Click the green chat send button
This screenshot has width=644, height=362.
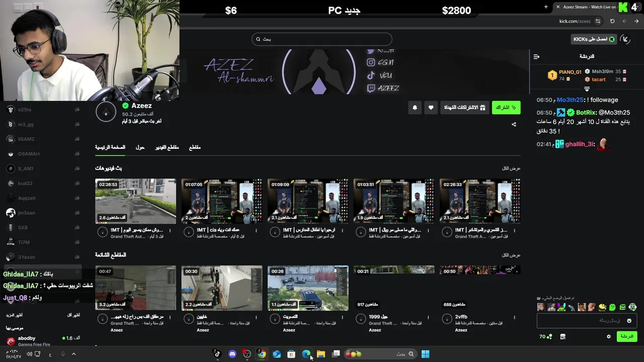(x=627, y=336)
